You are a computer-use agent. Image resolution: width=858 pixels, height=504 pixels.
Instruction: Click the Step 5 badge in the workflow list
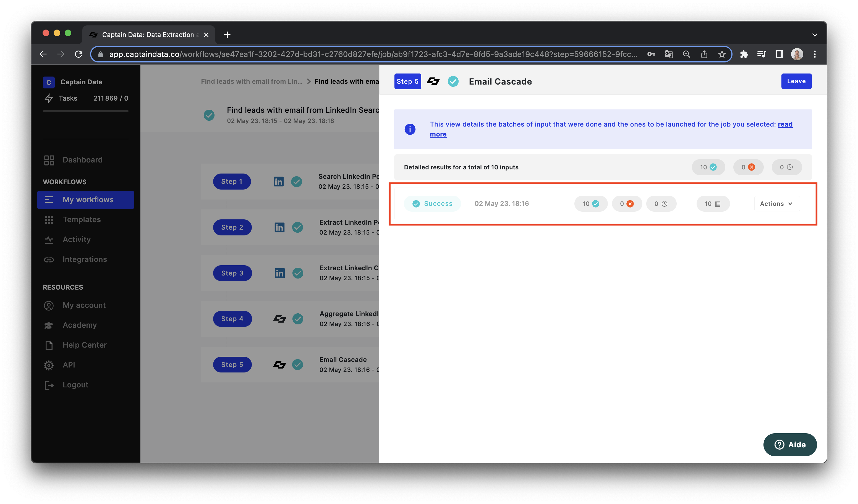tap(232, 364)
